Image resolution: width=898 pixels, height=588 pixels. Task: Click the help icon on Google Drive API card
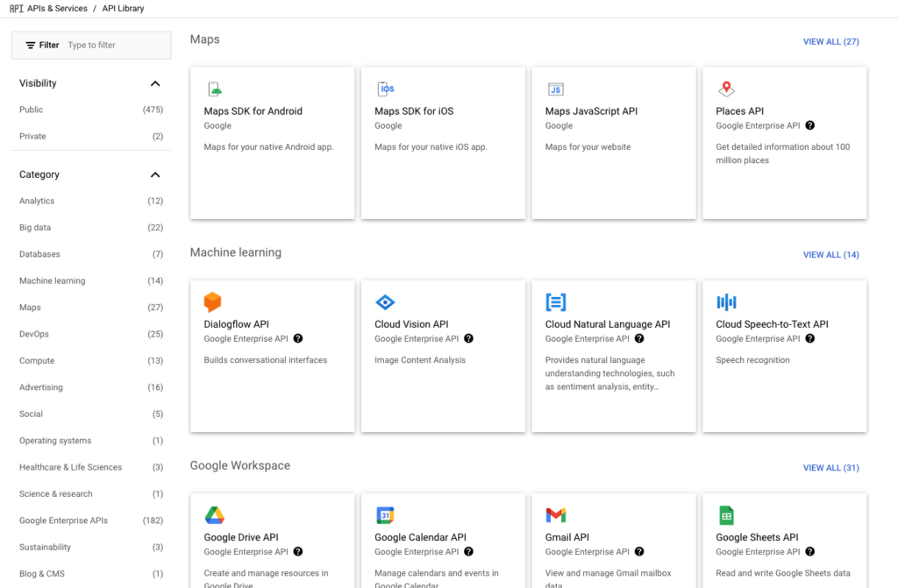point(298,551)
